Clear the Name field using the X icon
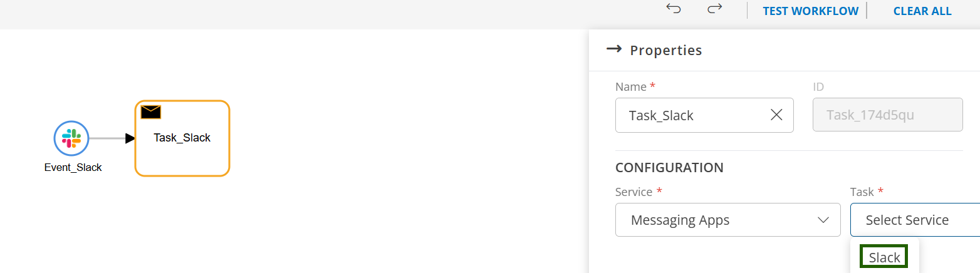 776,115
